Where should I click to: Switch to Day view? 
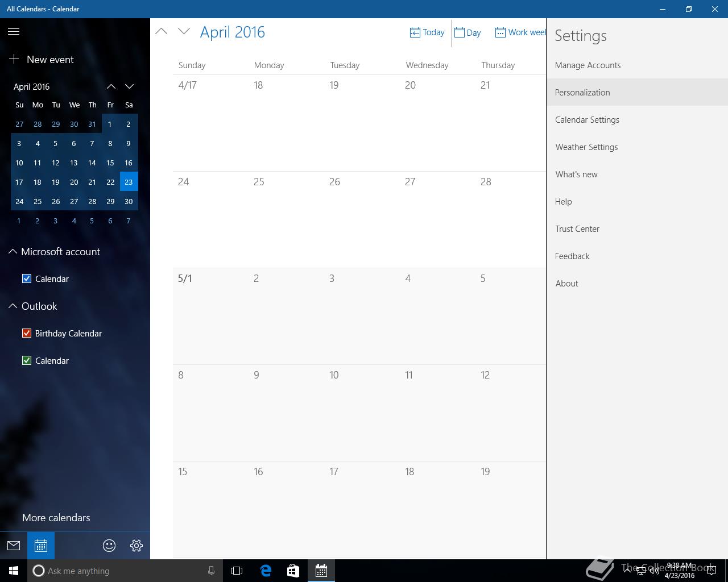pyautogui.click(x=468, y=32)
